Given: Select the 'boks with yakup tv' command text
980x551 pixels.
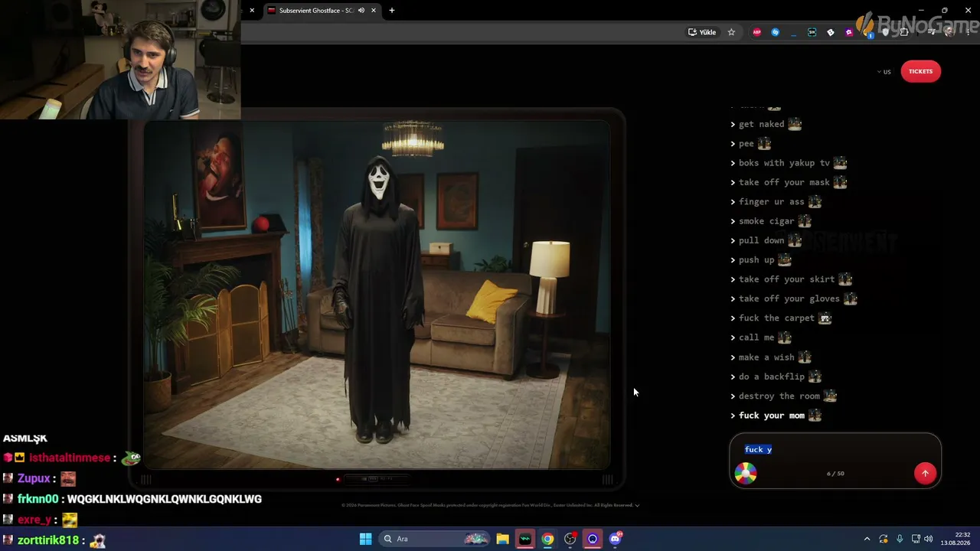Looking at the screenshot, I should coord(784,163).
